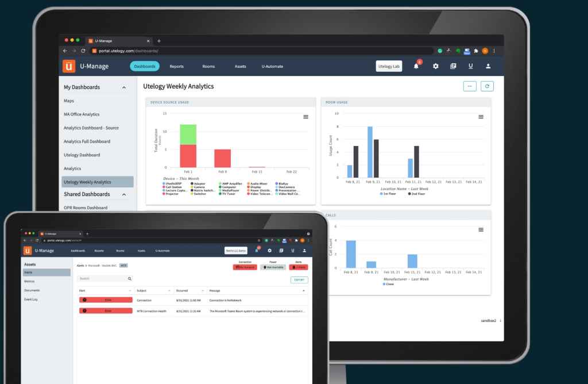Toggle the AMP Amplifier legend item
The width and height of the screenshot is (588, 384).
pos(231,183)
